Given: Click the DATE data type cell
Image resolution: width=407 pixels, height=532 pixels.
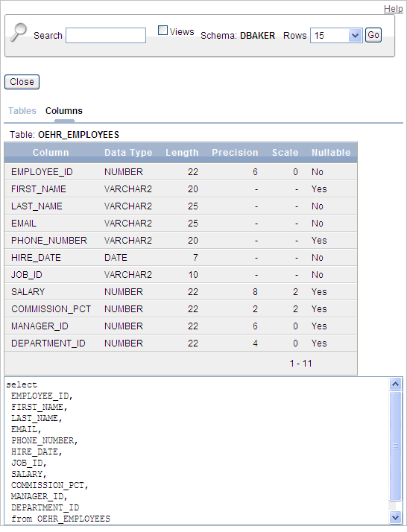Looking at the screenshot, I should tap(116, 258).
